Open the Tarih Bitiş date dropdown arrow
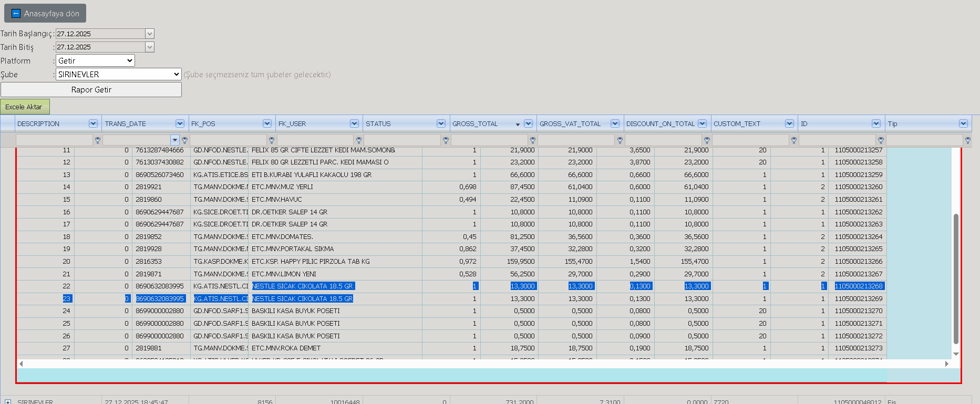 coord(150,47)
